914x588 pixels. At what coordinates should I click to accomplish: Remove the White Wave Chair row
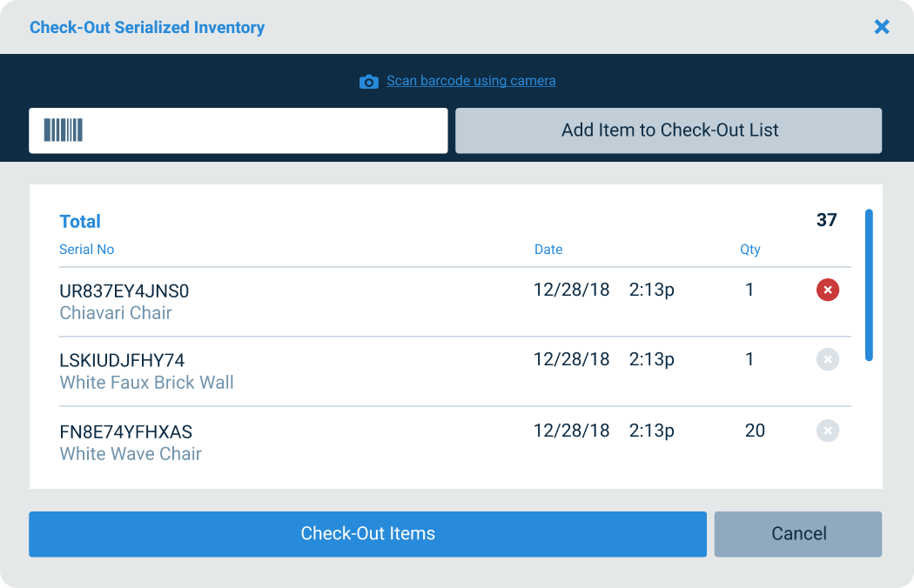point(828,430)
